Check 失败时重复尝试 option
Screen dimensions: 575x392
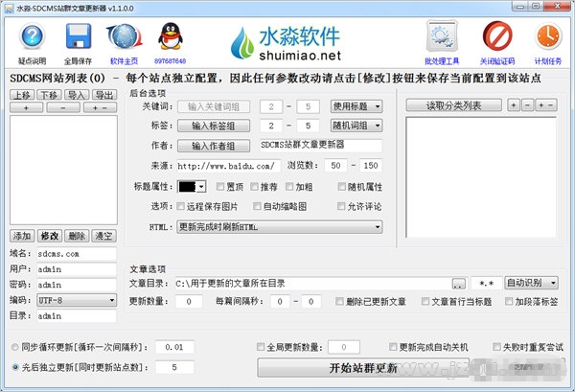496,347
